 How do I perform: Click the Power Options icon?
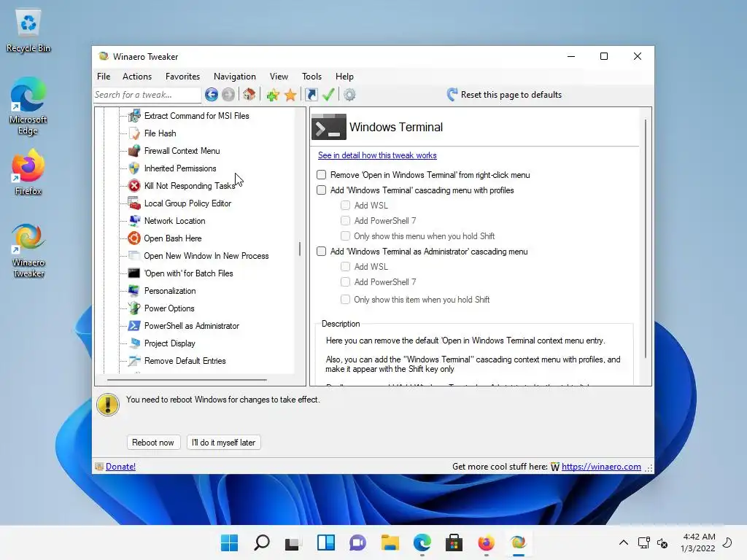134,308
